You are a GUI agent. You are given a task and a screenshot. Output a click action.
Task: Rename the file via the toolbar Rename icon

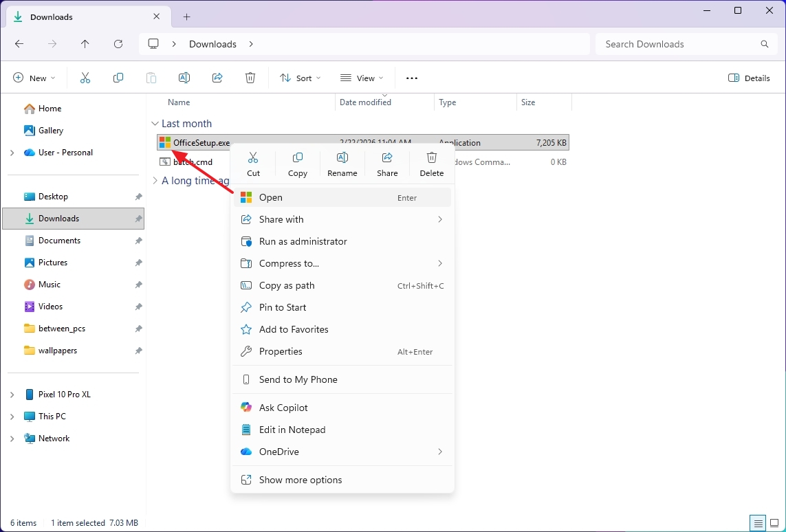(x=184, y=77)
